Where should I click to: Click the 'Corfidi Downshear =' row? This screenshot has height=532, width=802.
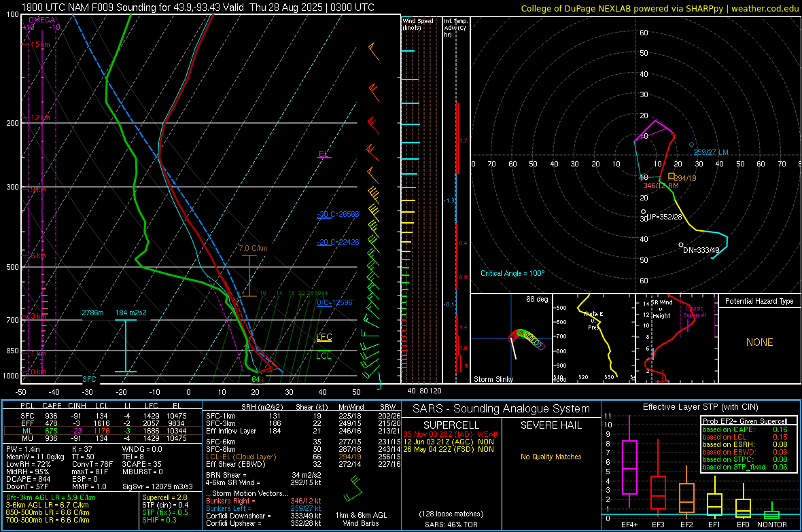click(264, 516)
